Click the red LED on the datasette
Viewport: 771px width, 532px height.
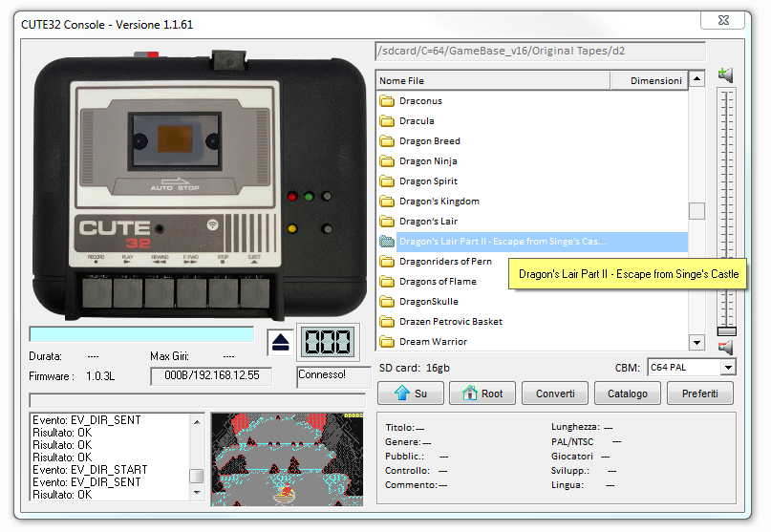coord(292,197)
